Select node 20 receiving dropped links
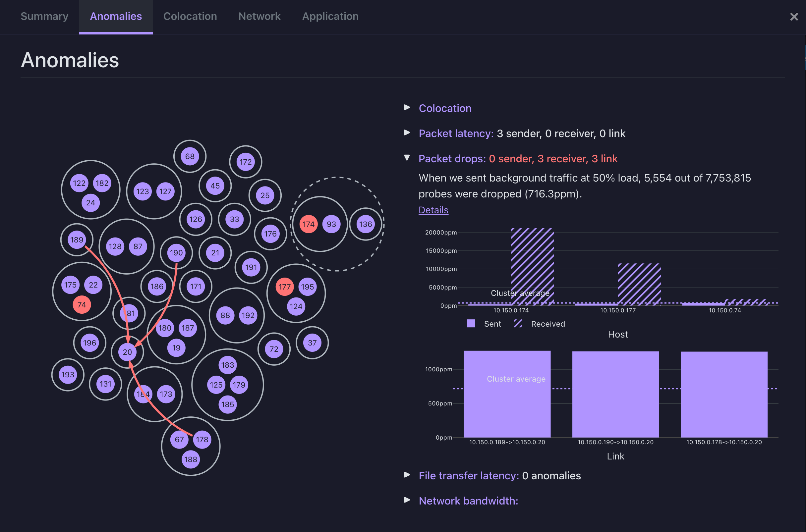This screenshot has height=532, width=806. coord(127,352)
